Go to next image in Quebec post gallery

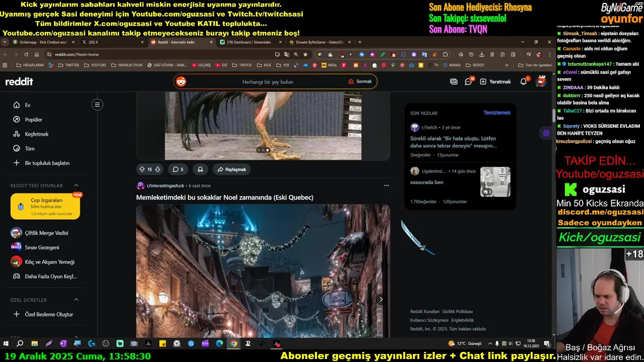click(381, 299)
